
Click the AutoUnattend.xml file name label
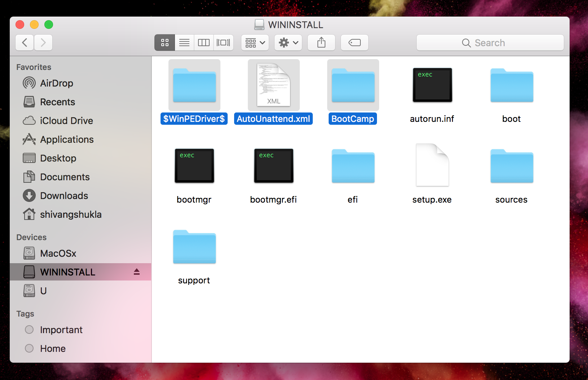[273, 119]
